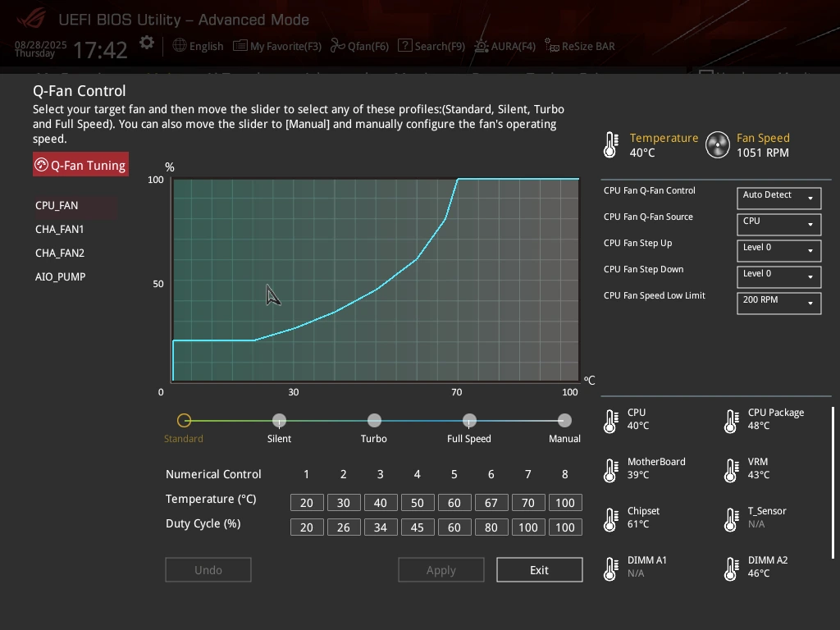Click the Temperature field for point 4
Screen dimensions: 840x630
tap(418, 503)
